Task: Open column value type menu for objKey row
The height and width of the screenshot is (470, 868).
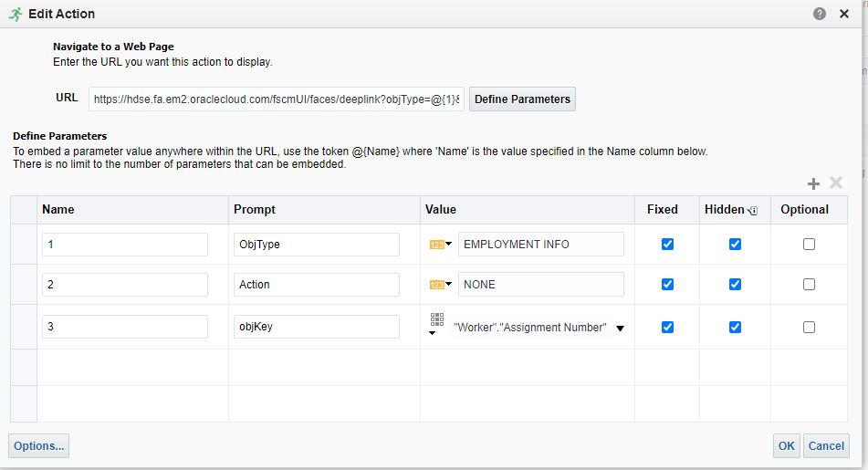Action: (x=437, y=324)
